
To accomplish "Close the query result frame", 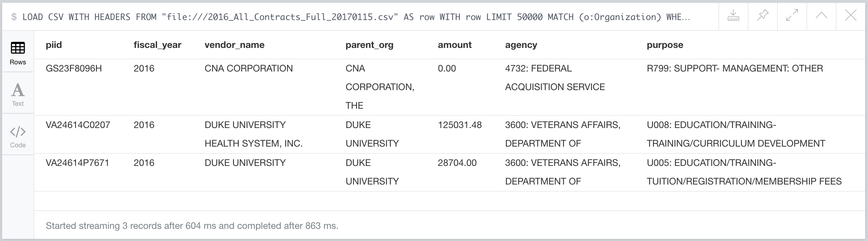I will (x=850, y=15).
